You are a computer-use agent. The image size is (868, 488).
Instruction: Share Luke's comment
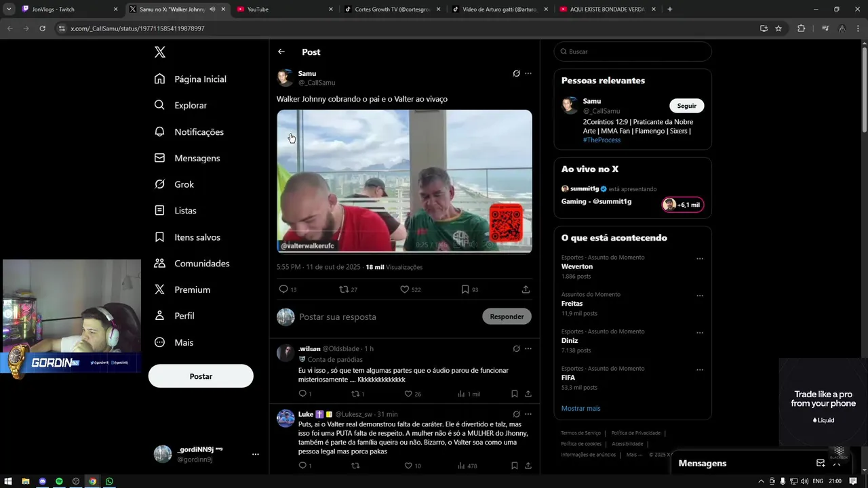click(x=528, y=466)
